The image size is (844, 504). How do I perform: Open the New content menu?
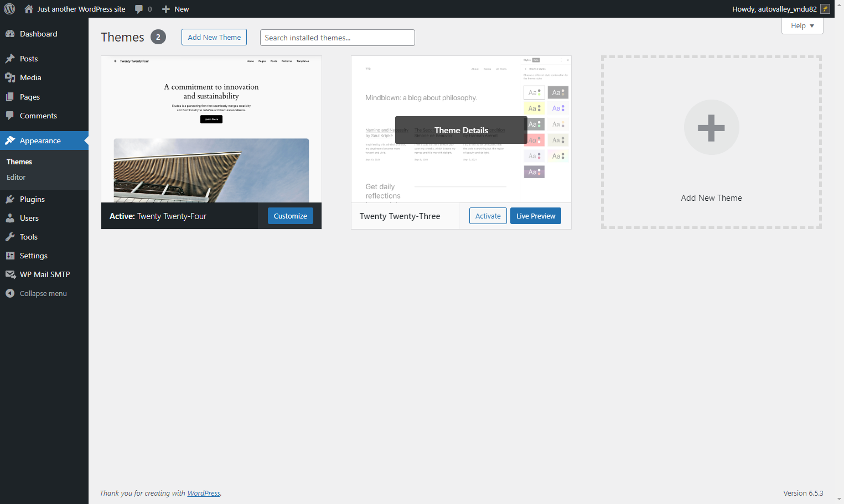[x=175, y=9]
